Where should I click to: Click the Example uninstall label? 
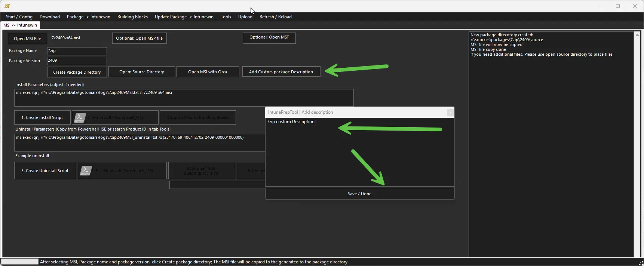point(32,156)
